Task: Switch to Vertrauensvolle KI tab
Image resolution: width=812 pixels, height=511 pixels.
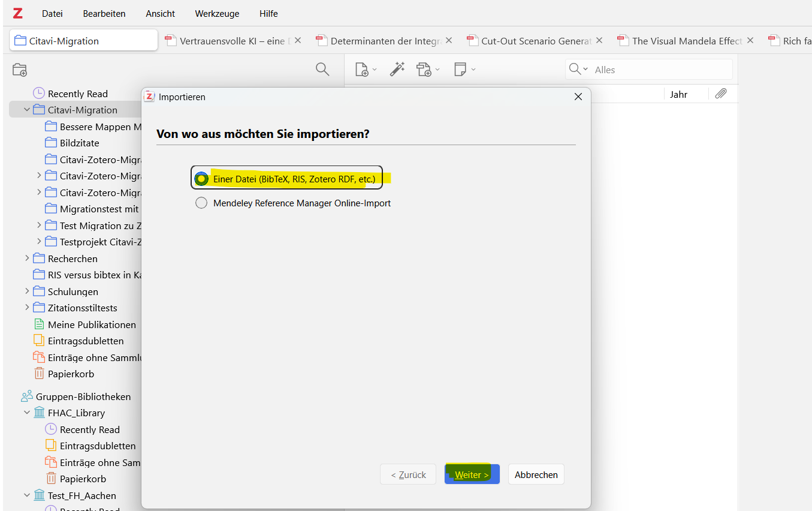Action: 235,41
